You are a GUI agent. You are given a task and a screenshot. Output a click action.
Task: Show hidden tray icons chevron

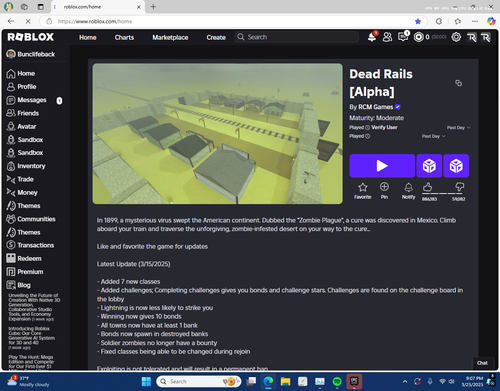[405, 381]
